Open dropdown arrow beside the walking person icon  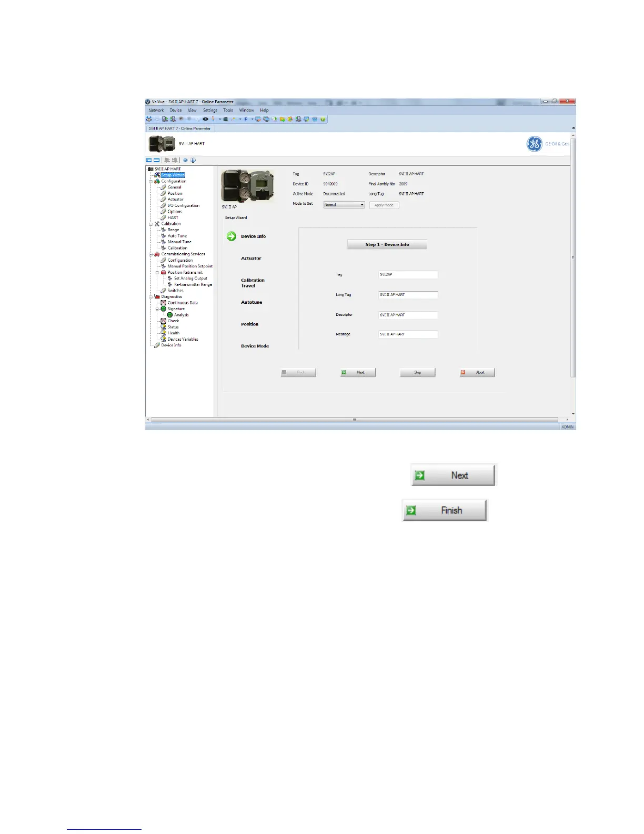220,119
